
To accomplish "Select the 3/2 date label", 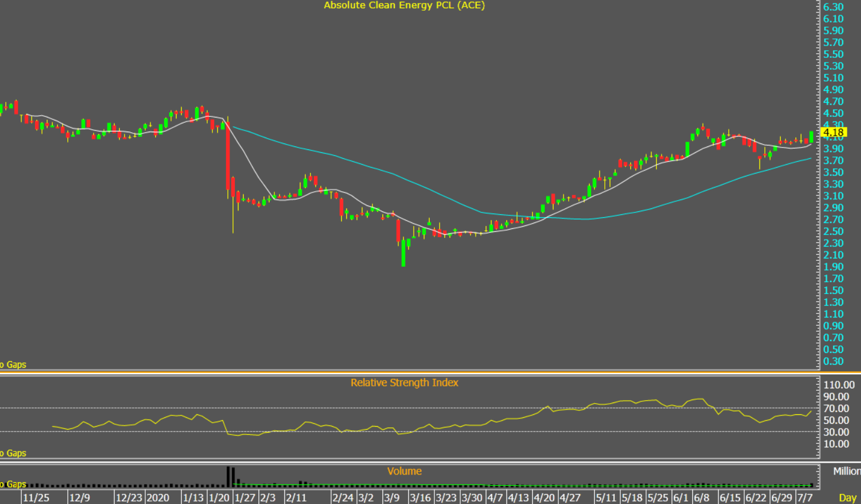I will [366, 498].
